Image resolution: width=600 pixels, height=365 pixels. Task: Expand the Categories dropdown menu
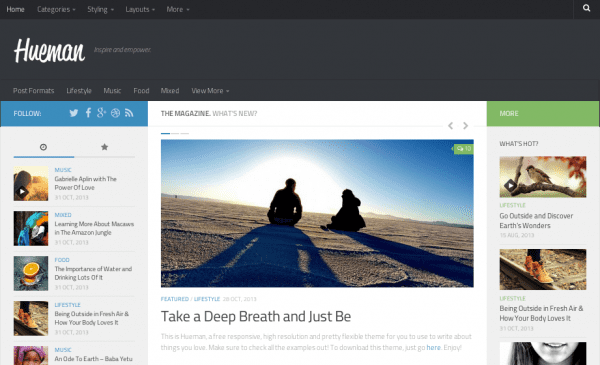tap(56, 9)
